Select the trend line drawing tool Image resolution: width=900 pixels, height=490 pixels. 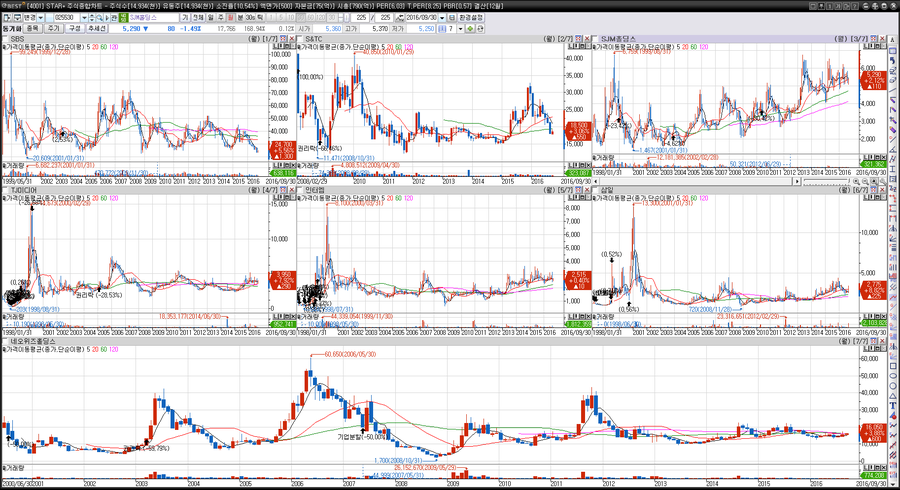coord(893,90)
